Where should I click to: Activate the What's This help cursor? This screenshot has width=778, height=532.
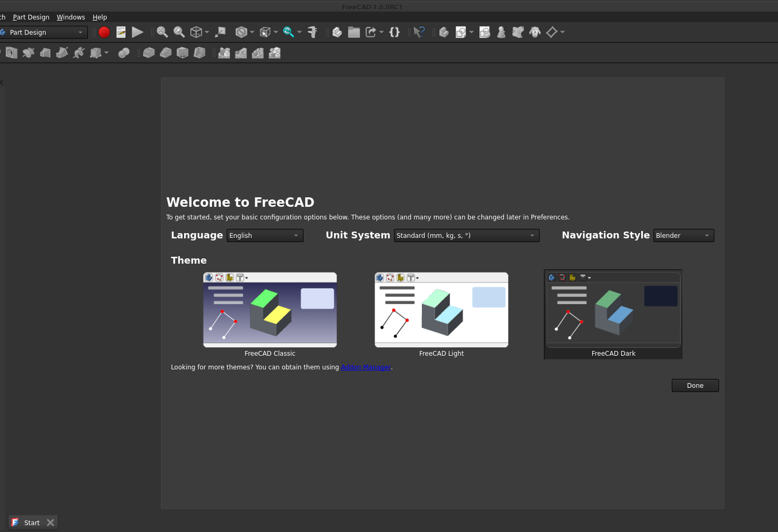click(419, 32)
